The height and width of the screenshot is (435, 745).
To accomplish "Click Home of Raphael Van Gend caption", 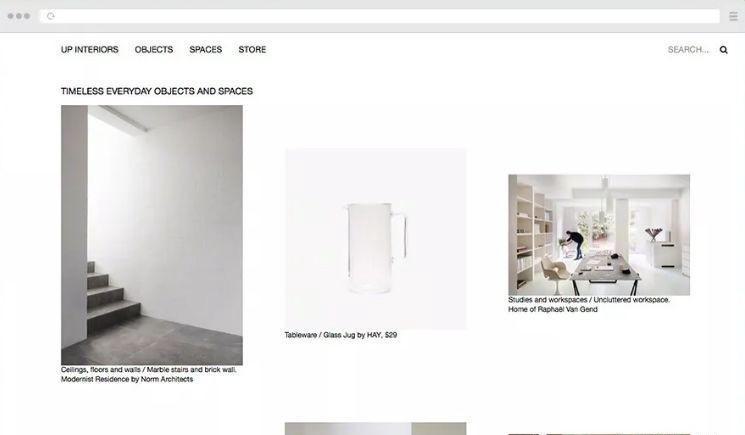I will 553,309.
